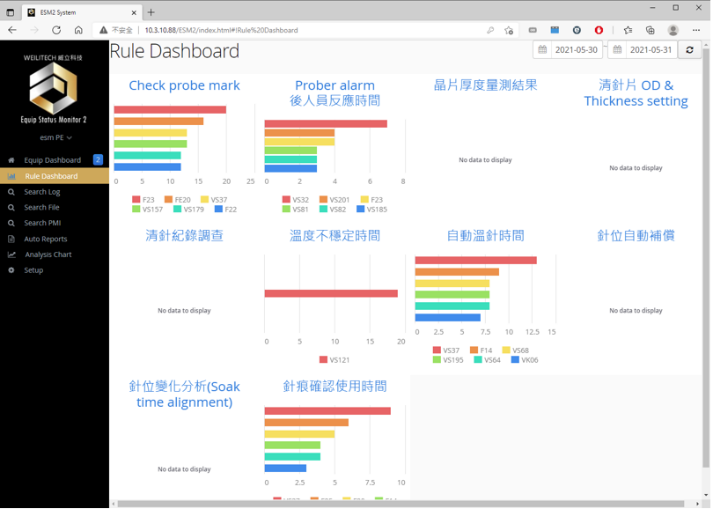713x509 pixels.
Task: Click the not-secure warning icon in address bar
Action: click(103, 30)
